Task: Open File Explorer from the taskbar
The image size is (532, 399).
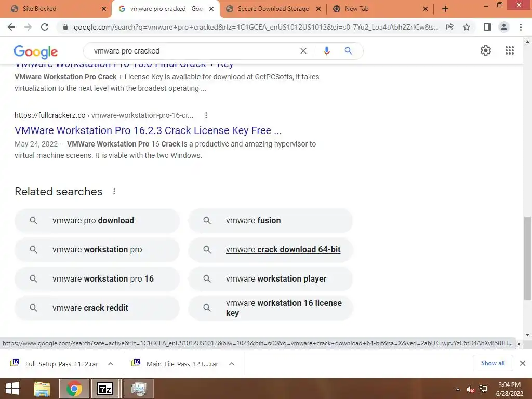Action: (x=42, y=389)
